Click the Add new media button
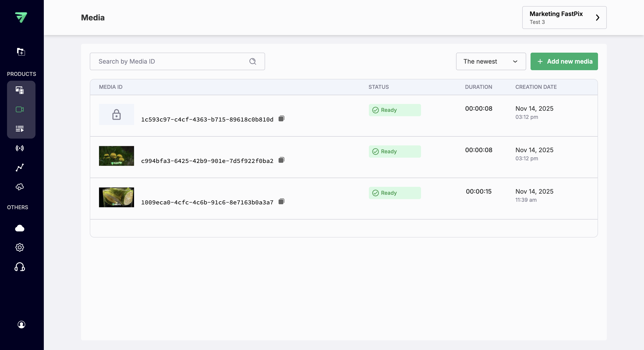This screenshot has width=644, height=350. pos(564,61)
